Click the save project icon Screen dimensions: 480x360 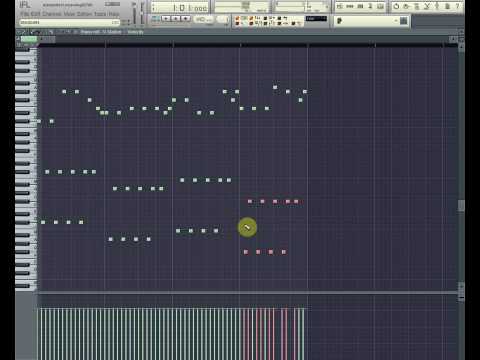click(x=406, y=6)
